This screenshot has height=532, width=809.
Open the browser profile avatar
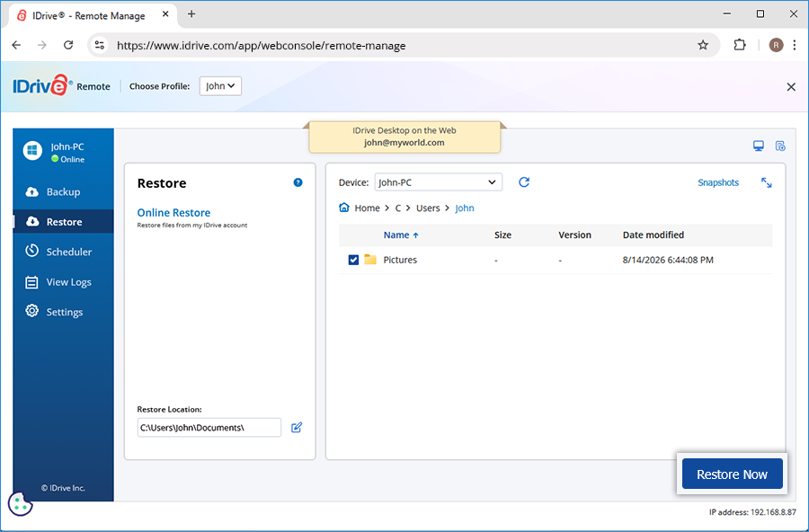click(776, 45)
